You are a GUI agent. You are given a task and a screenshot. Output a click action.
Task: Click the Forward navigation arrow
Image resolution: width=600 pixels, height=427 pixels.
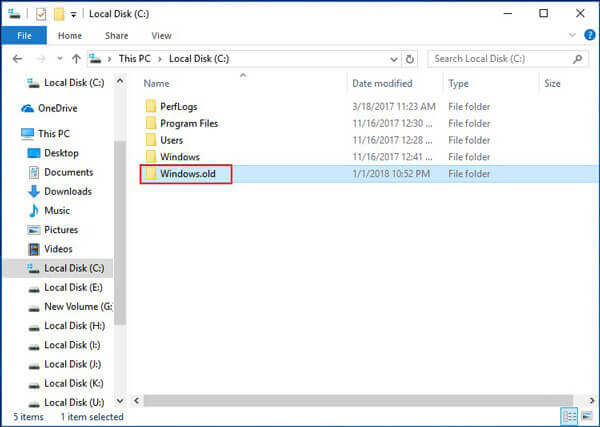[x=41, y=59]
